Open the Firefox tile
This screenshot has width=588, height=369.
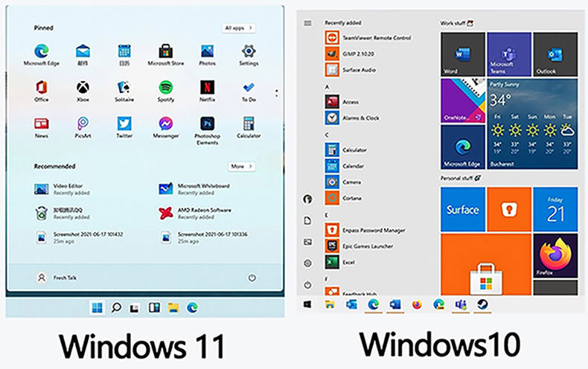click(555, 256)
